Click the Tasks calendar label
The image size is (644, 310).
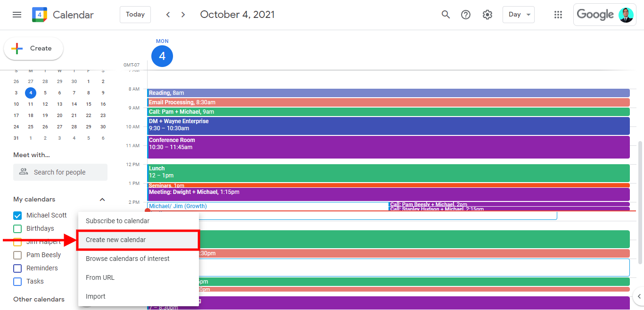click(x=35, y=282)
